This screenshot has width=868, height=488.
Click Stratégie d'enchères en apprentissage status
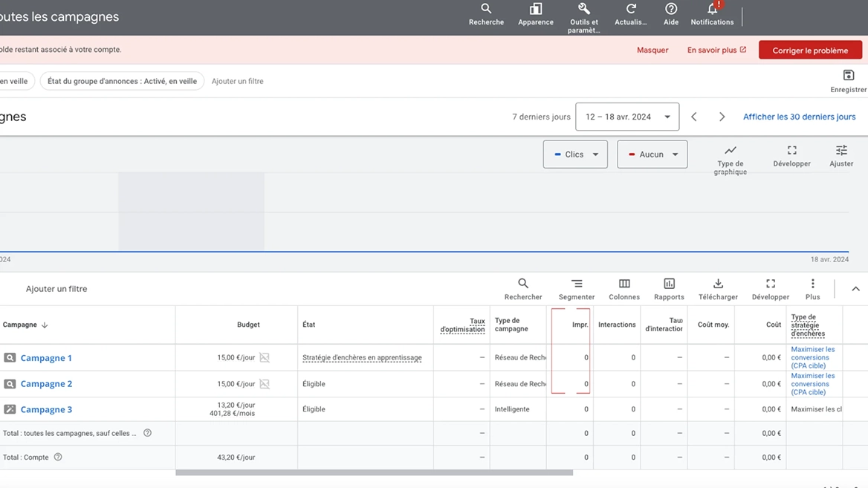point(362,357)
